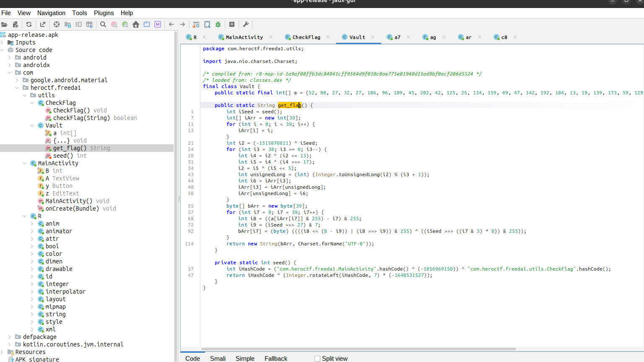
Task: Open the class search dialog
Action: 114,24
